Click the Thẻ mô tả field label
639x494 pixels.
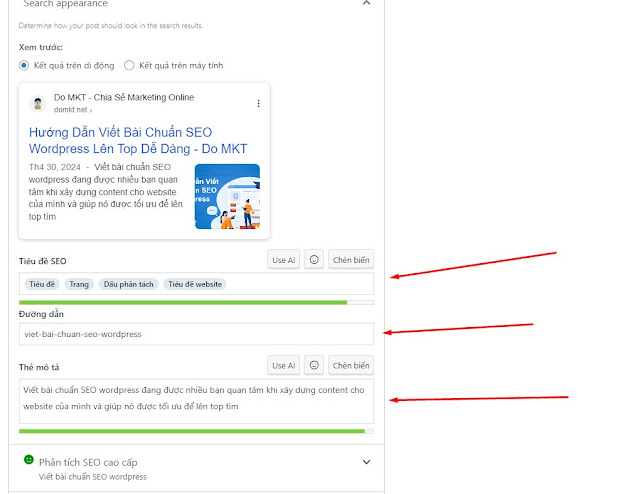pyautogui.click(x=39, y=367)
